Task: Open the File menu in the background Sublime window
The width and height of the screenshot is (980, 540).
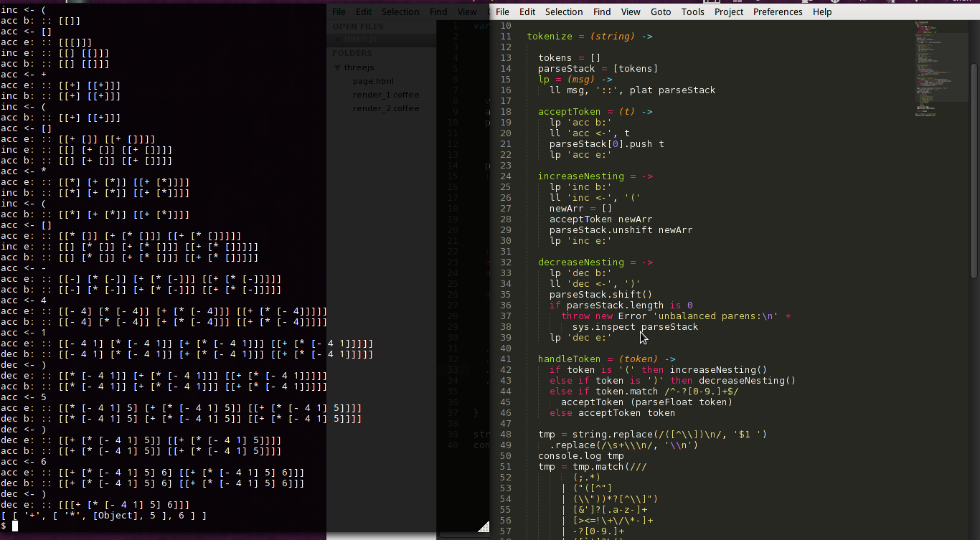Action: [339, 11]
